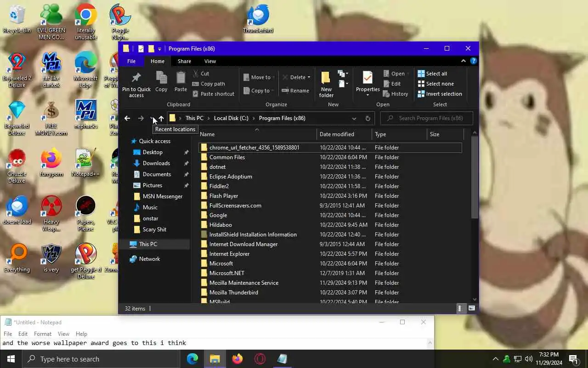Open Firefox from the taskbar

coord(237,359)
